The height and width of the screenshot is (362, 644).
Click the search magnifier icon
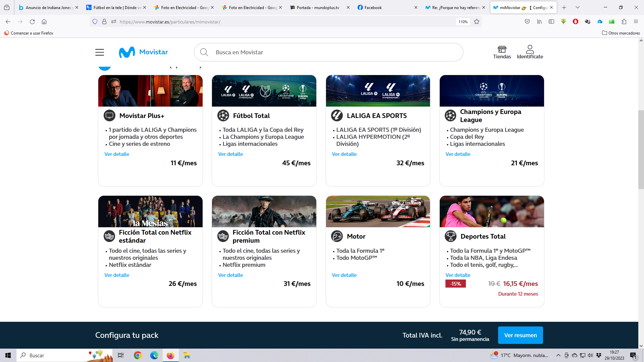pos(204,52)
